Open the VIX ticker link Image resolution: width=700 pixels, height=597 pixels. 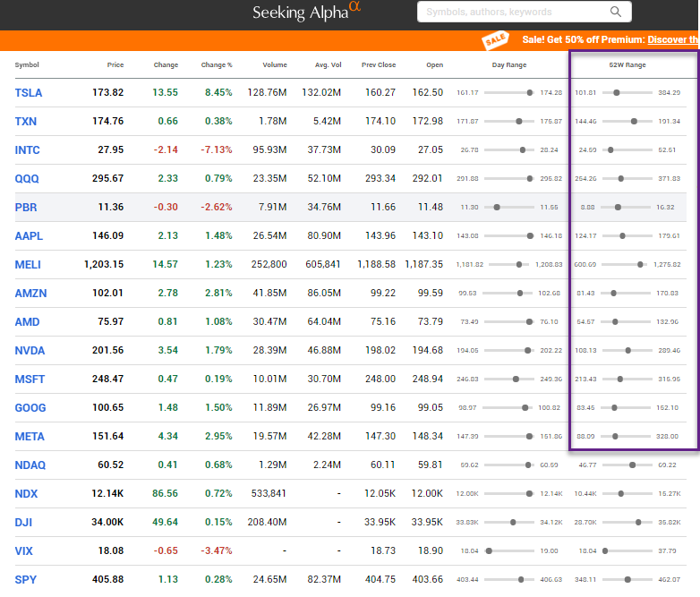tap(23, 551)
